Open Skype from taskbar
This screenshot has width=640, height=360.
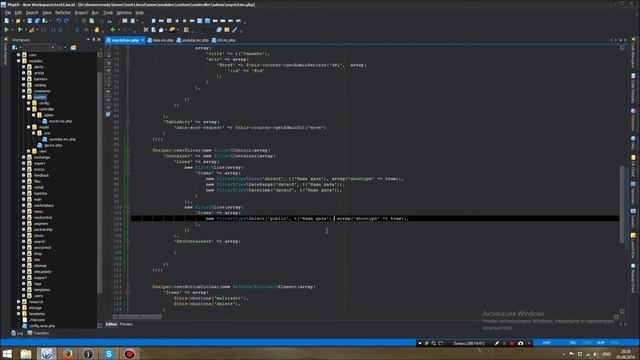(109, 353)
